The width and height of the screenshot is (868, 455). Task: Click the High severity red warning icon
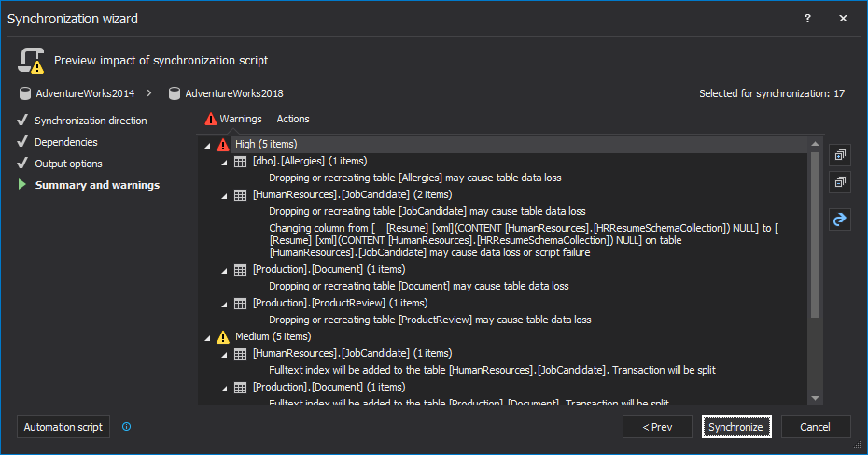click(x=222, y=145)
